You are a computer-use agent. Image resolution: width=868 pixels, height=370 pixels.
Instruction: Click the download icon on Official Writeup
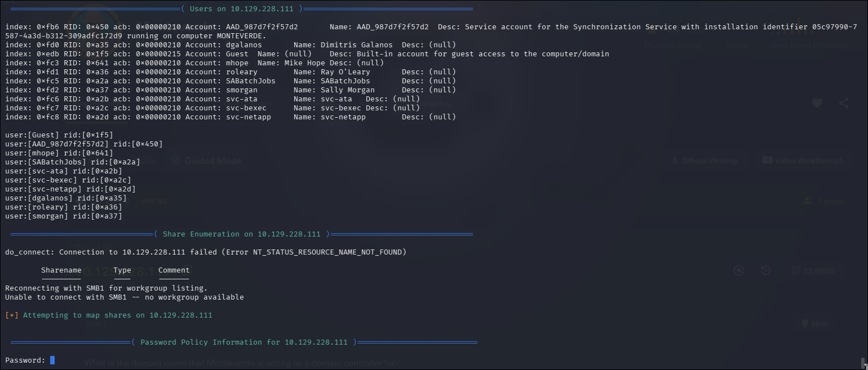click(x=674, y=161)
